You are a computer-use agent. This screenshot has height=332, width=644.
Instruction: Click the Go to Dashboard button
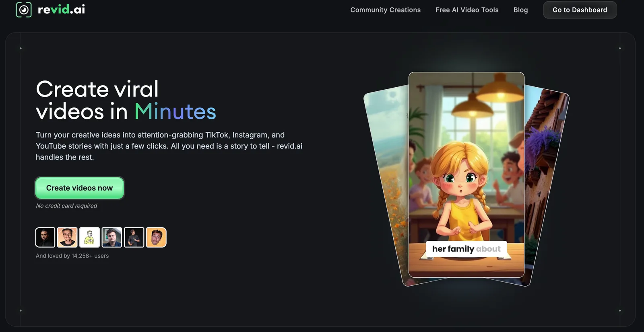pyautogui.click(x=580, y=10)
